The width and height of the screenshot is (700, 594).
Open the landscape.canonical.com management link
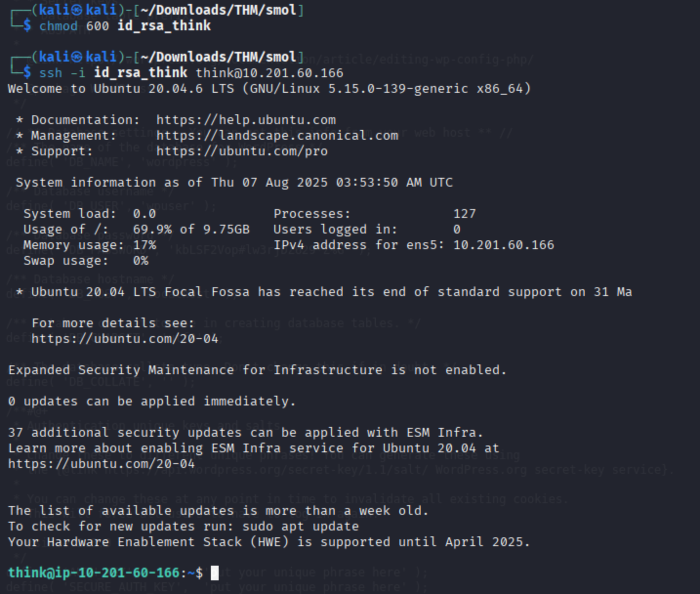pos(277,135)
